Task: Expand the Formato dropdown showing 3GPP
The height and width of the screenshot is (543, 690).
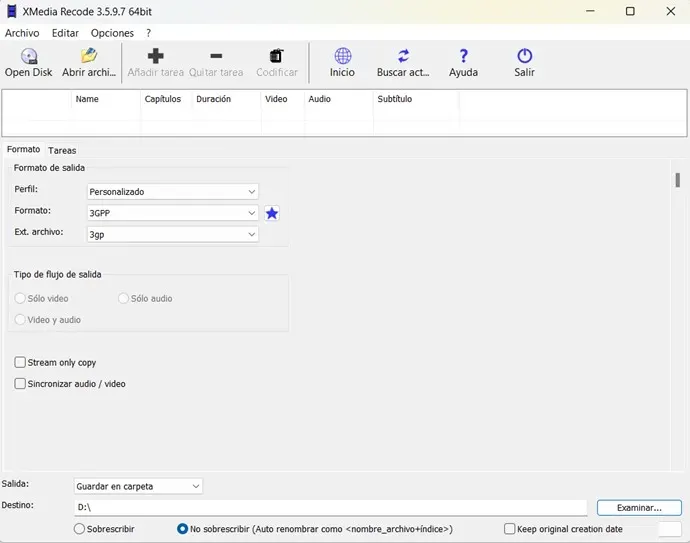Action: (x=172, y=213)
